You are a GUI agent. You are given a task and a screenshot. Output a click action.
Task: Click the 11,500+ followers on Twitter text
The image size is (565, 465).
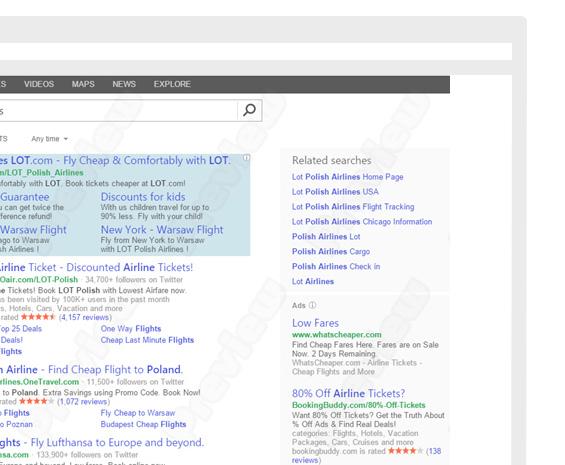(135, 381)
